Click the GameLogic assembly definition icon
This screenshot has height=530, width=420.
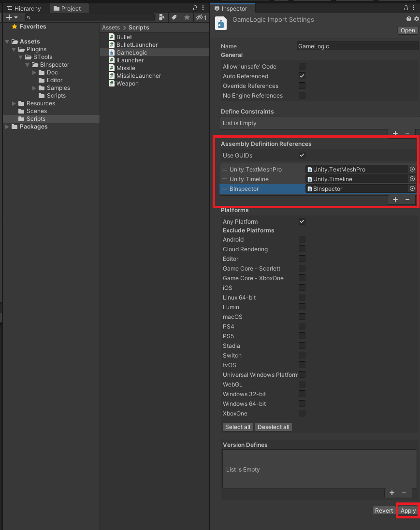click(111, 52)
